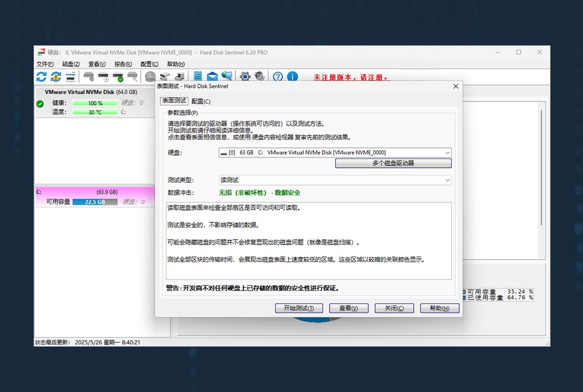
Task: Open the blue notepad report icon
Action: [198, 76]
